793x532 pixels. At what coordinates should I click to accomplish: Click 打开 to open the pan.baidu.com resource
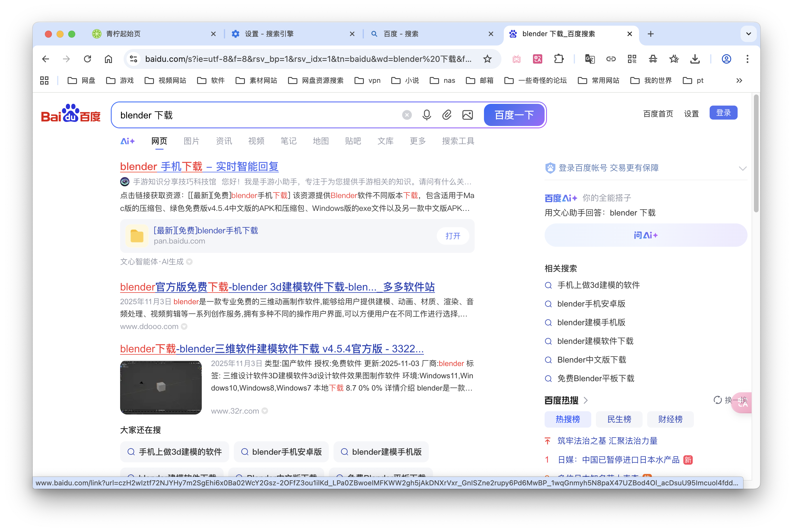point(453,236)
